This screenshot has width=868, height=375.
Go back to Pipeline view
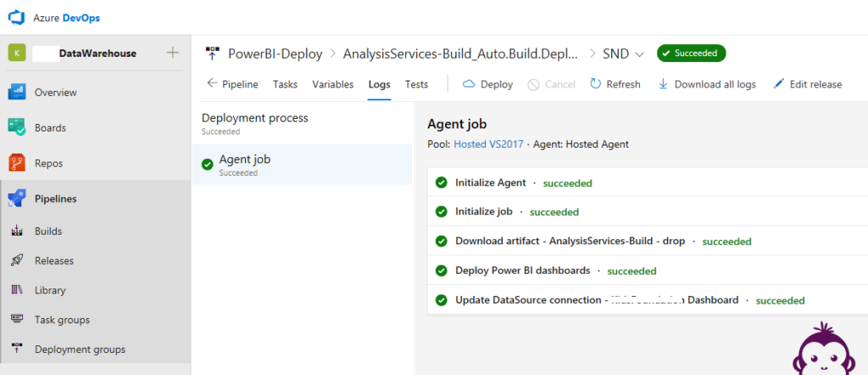click(240, 84)
